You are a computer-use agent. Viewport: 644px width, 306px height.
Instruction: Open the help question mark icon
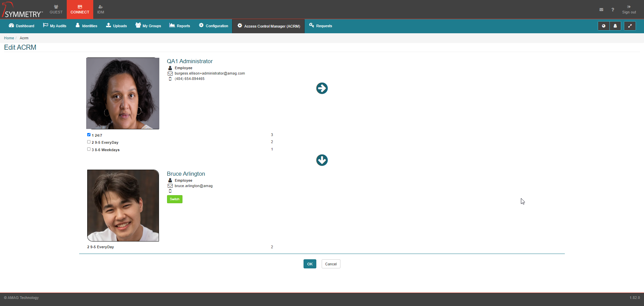[613, 10]
